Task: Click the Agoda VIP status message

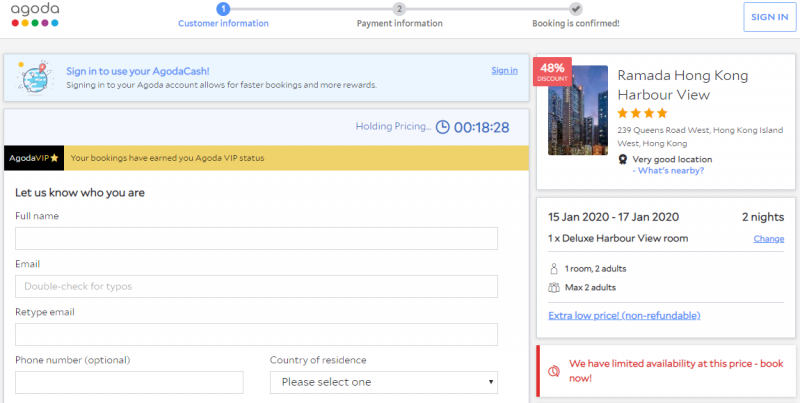Action: pos(167,158)
